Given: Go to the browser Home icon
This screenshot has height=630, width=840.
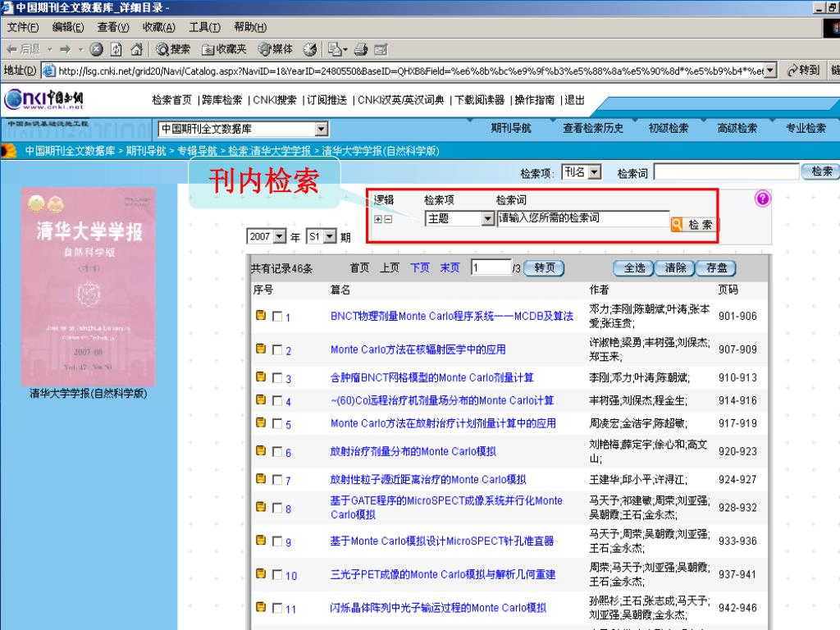Looking at the screenshot, I should pyautogui.click(x=137, y=49).
